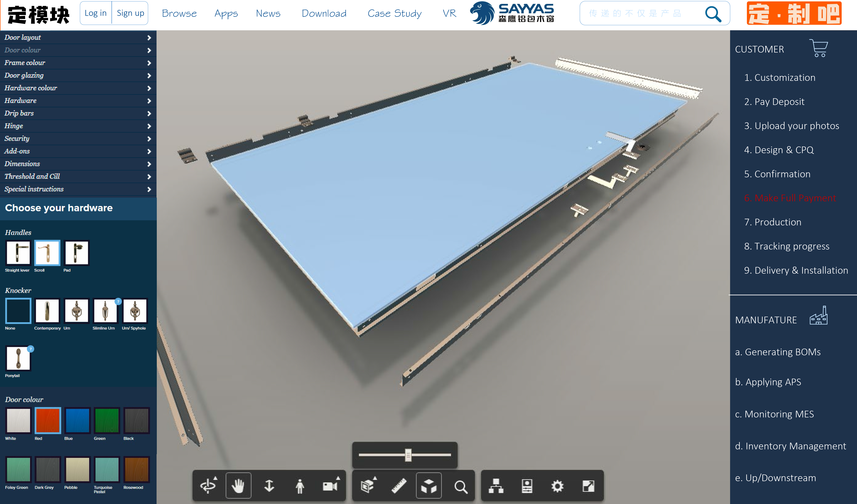Open the VR menu item
Screen dimensions: 857x504
tap(449, 13)
